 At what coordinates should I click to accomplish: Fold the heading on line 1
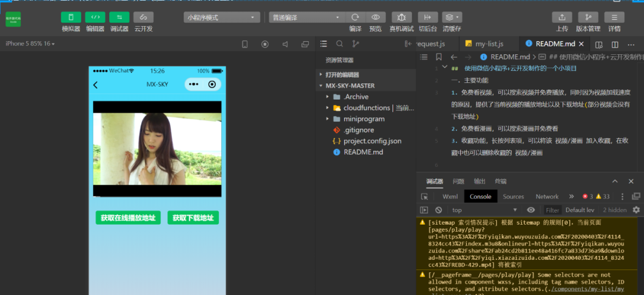[444, 67]
